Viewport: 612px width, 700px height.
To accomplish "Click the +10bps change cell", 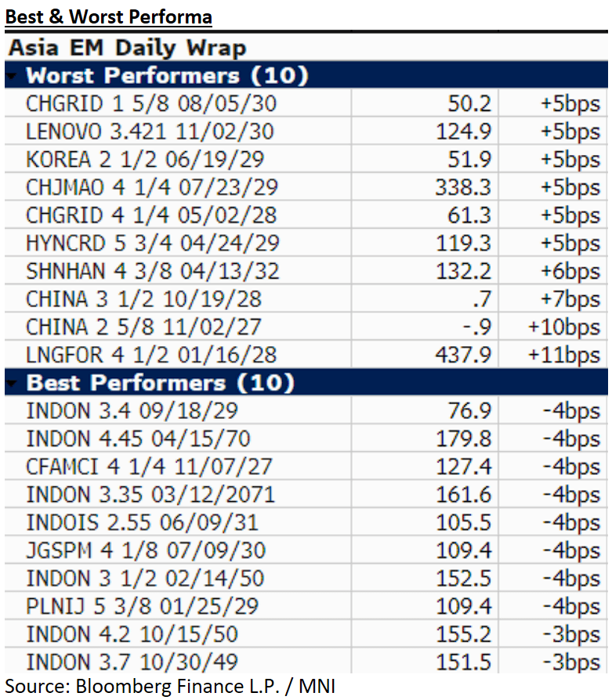I will pyautogui.click(x=563, y=327).
